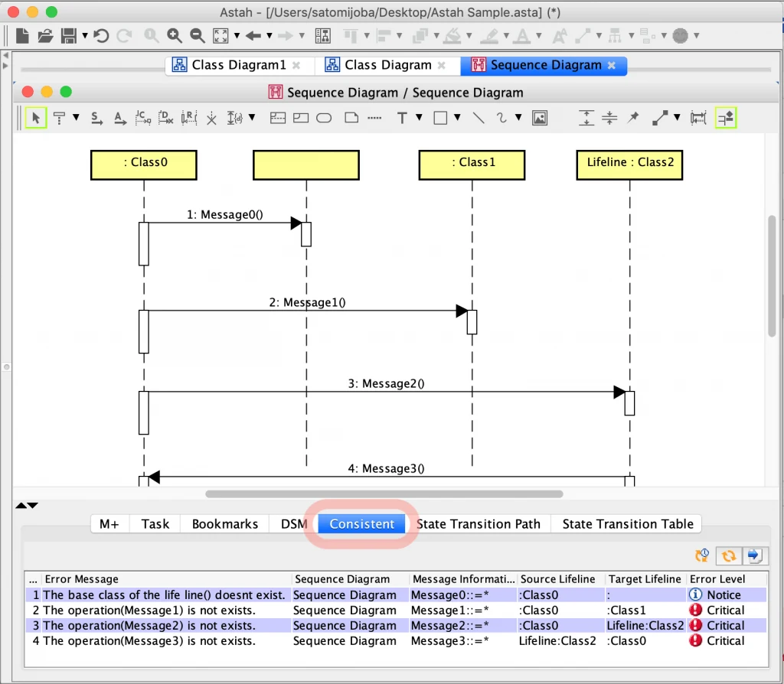Select the Text tool
Viewport: 784px width, 684px height.
402,118
